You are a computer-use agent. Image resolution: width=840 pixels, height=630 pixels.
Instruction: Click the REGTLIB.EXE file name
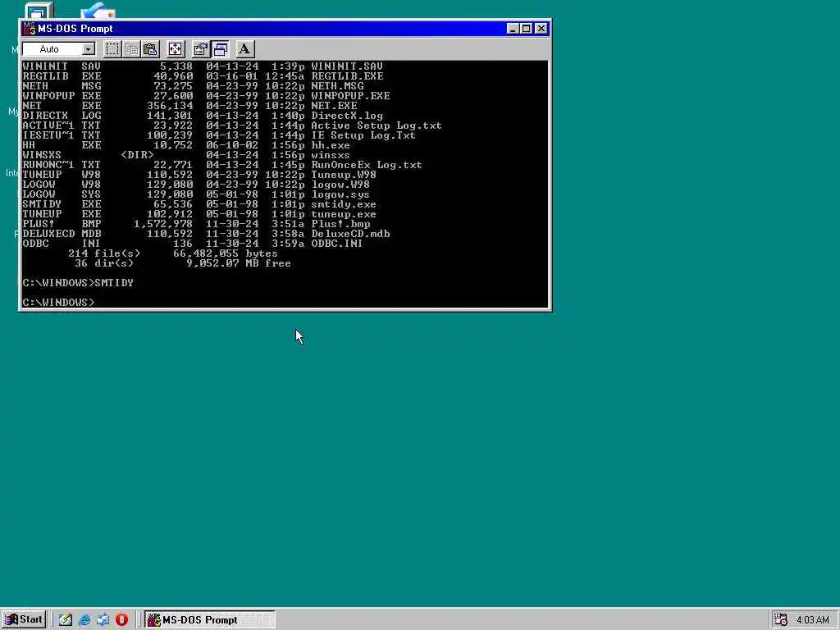pyautogui.click(x=347, y=76)
